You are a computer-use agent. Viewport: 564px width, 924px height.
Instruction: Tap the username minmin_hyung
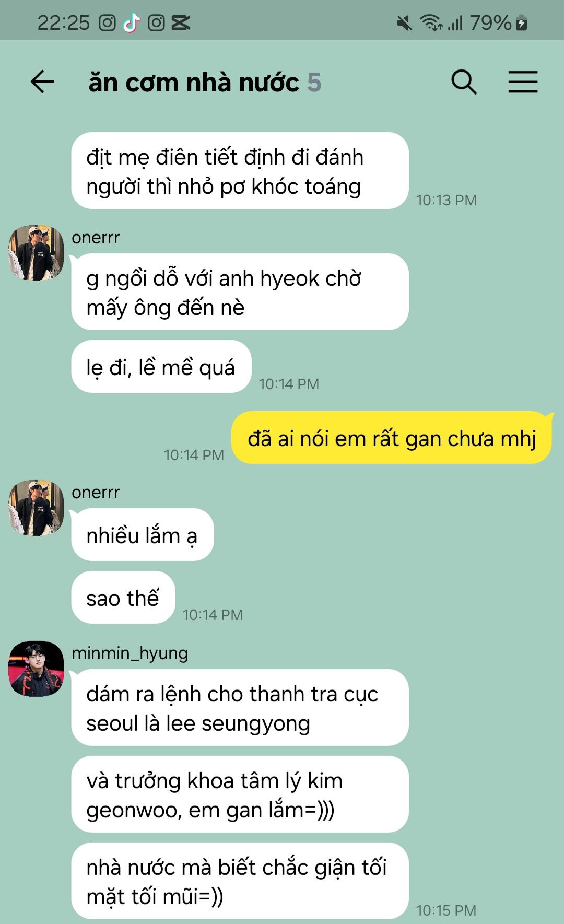[130, 653]
